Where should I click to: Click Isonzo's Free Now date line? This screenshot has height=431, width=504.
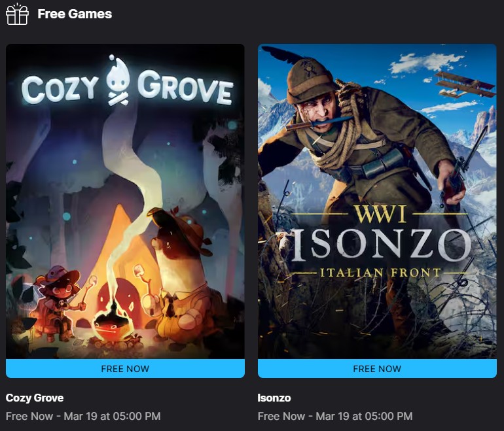(x=335, y=416)
